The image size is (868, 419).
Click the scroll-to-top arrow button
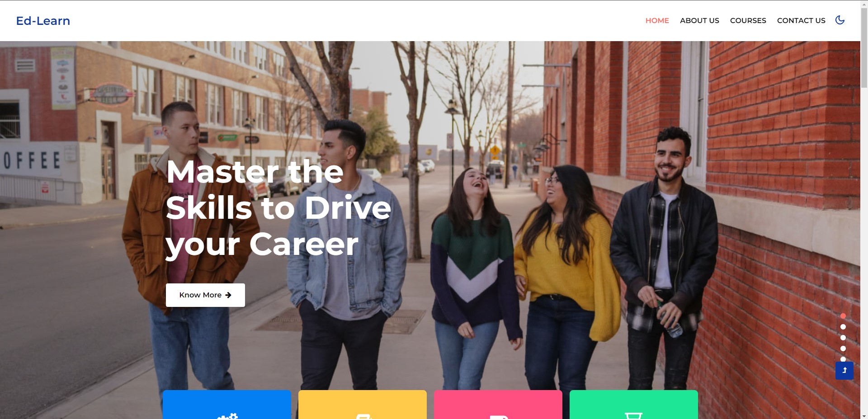point(844,371)
